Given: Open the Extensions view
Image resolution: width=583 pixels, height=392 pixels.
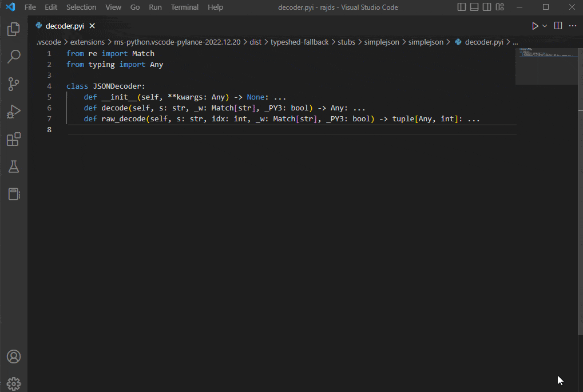Looking at the screenshot, I should [14, 138].
